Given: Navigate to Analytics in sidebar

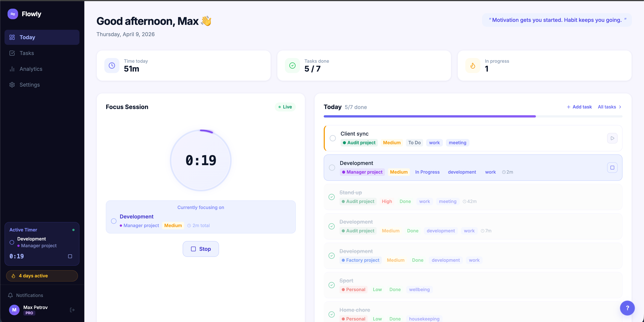Looking at the screenshot, I should coord(31,69).
